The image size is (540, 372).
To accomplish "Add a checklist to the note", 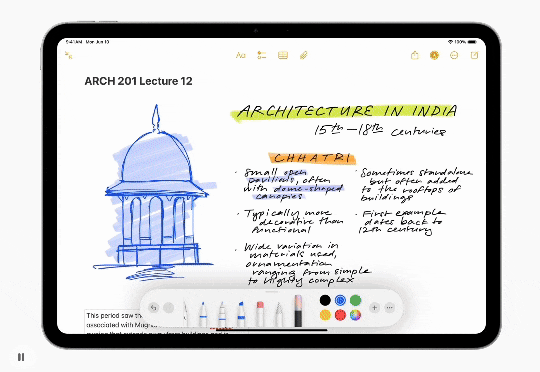I will (262, 55).
